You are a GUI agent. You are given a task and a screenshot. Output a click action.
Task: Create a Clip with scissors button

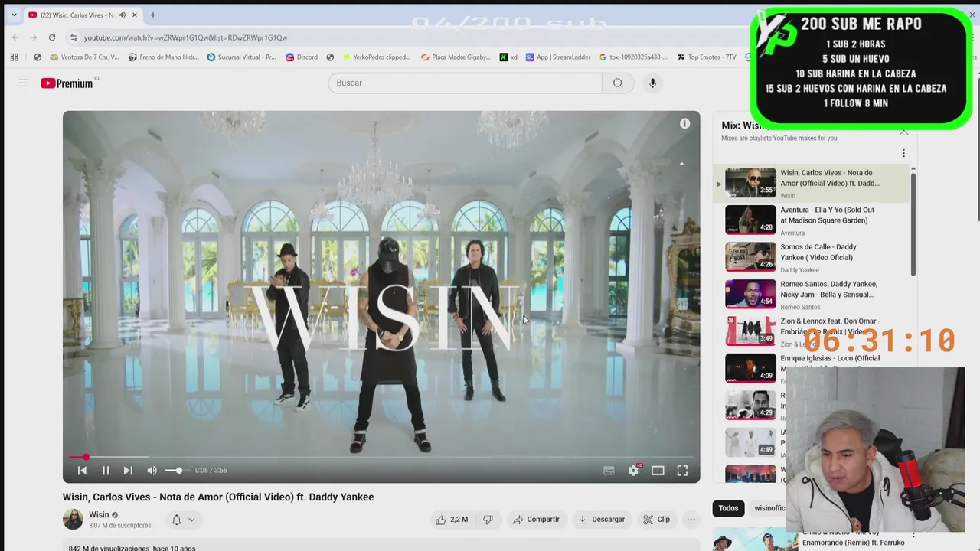(x=656, y=520)
